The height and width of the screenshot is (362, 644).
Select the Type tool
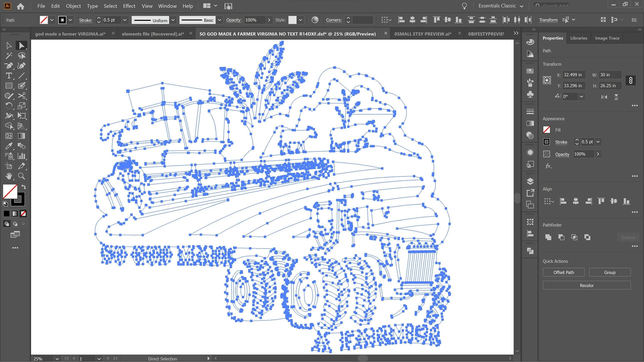click(x=9, y=76)
